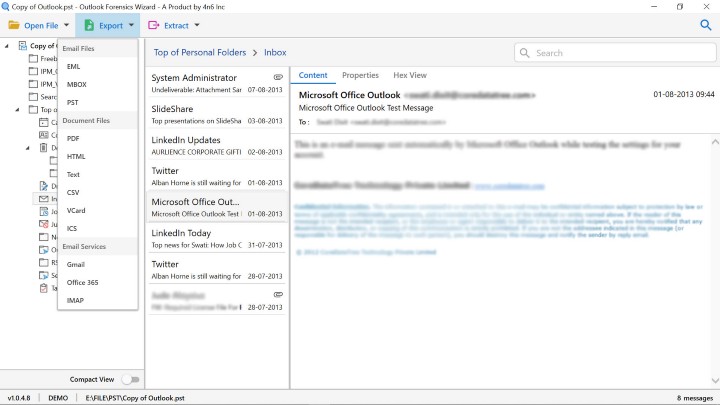The width and height of the screenshot is (720, 405).
Task: Toggle the Compact View switch
Action: [131, 379]
